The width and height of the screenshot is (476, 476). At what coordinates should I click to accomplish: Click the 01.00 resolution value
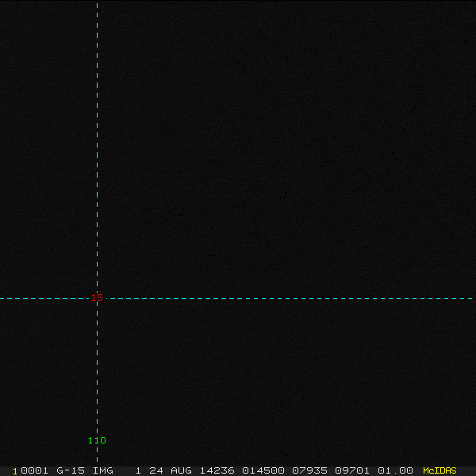(395, 470)
